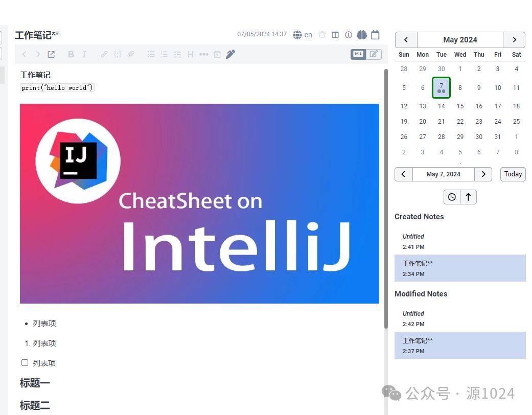Check the '列表项' checkbox in the note
The height and width of the screenshot is (415, 532).
pyautogui.click(x=25, y=363)
